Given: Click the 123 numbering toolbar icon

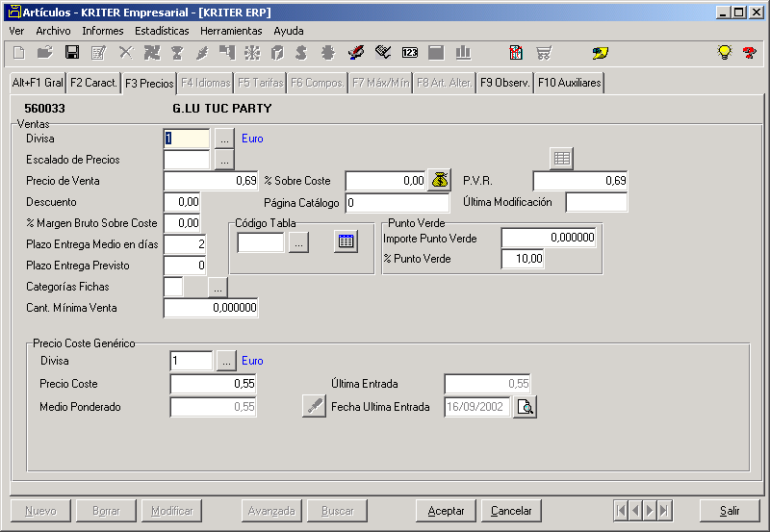Looking at the screenshot, I should point(410,53).
